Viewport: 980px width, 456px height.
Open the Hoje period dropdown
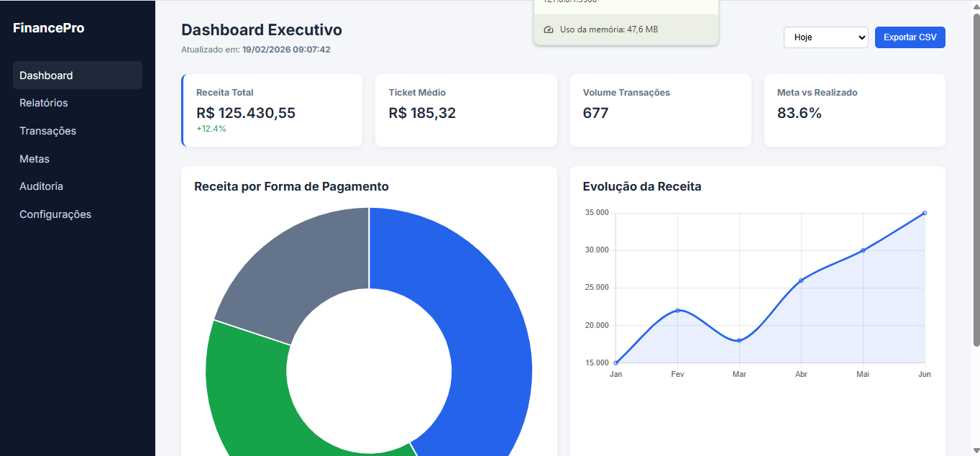825,37
